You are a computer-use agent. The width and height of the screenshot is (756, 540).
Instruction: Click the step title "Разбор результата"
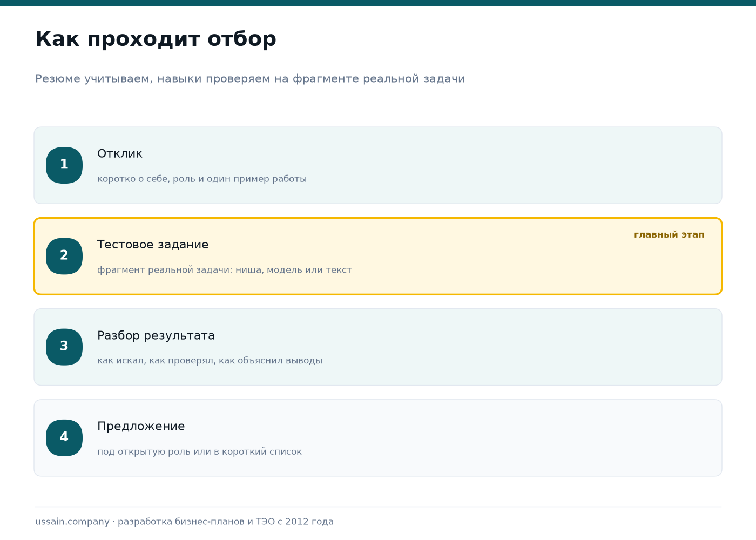156,335
